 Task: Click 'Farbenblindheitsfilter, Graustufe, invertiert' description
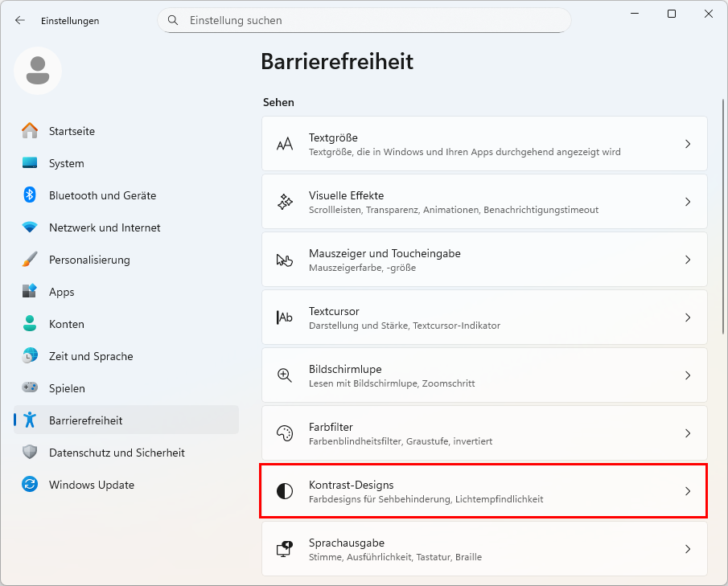(x=401, y=441)
